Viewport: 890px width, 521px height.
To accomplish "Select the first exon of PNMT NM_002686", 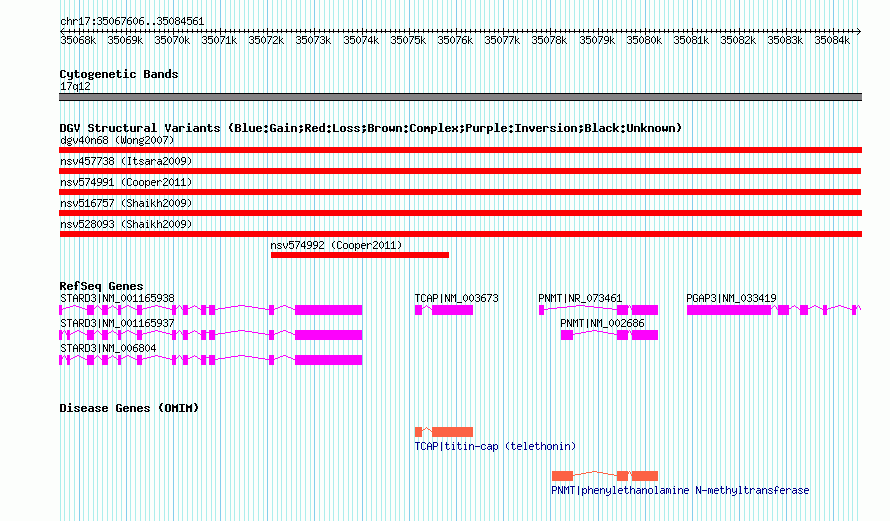I will tap(566, 335).
